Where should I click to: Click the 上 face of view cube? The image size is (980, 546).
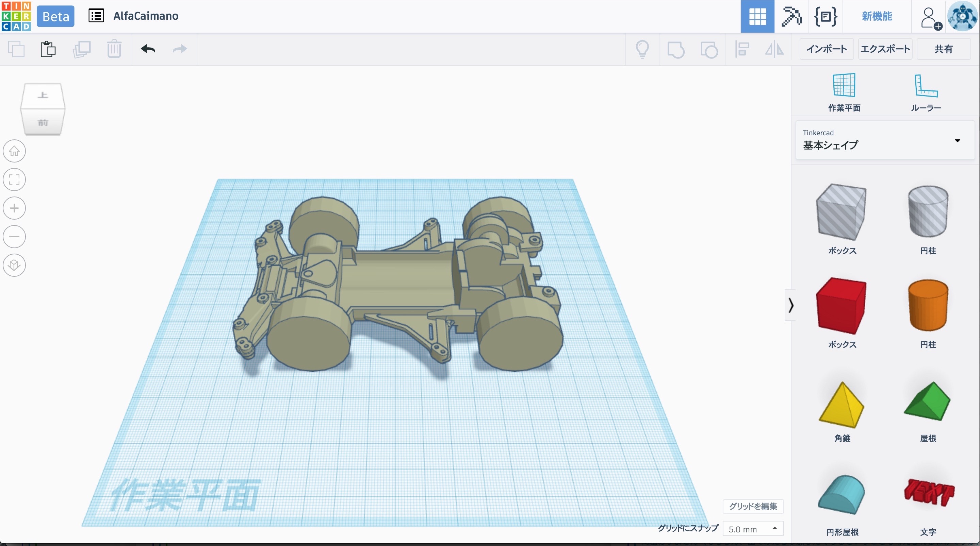tap(43, 96)
